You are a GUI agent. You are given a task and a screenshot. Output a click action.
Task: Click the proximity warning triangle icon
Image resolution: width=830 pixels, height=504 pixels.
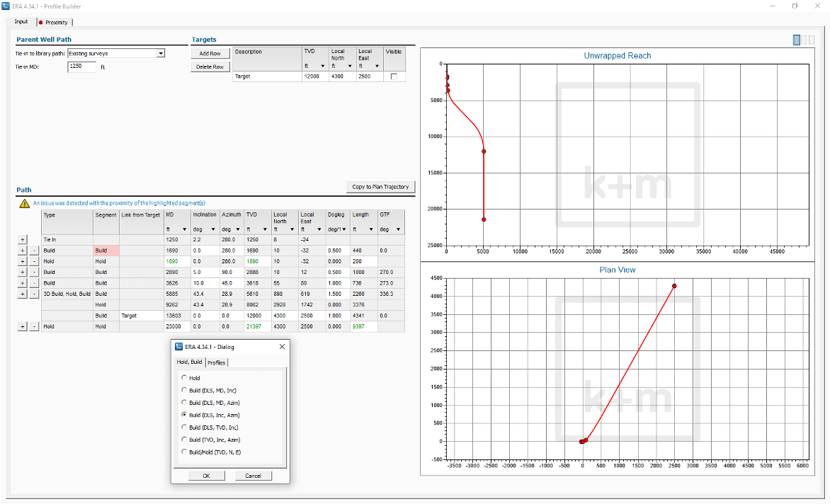[x=24, y=203]
